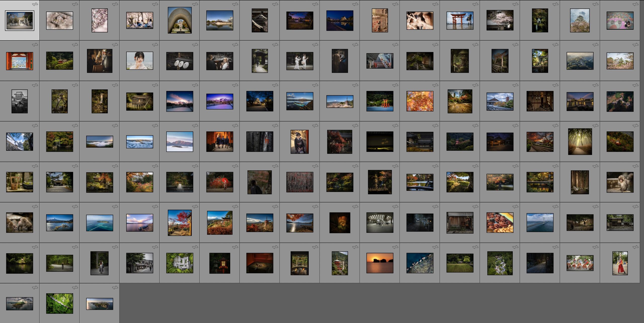Viewport: 644px width, 323px height.
Task: Select the woman with red umbrella in autumn thumbnail
Action: [220, 182]
